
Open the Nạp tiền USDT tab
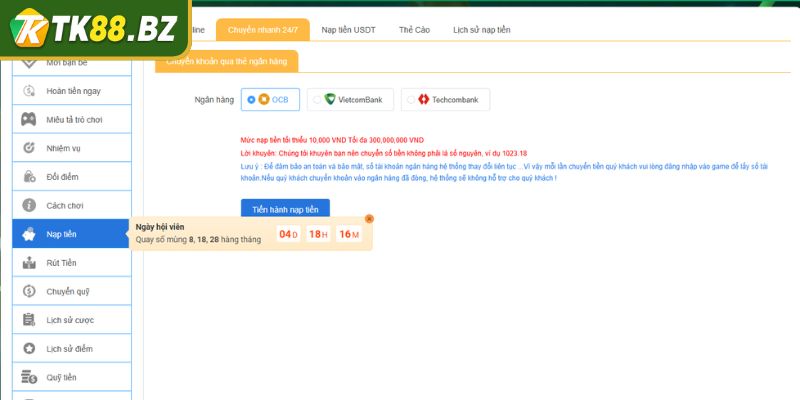(x=349, y=30)
